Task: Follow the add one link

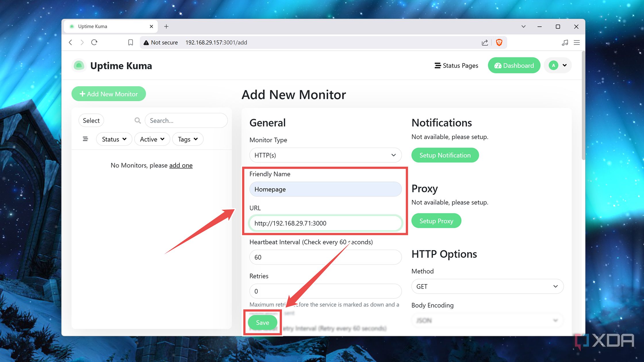Action: (x=181, y=165)
